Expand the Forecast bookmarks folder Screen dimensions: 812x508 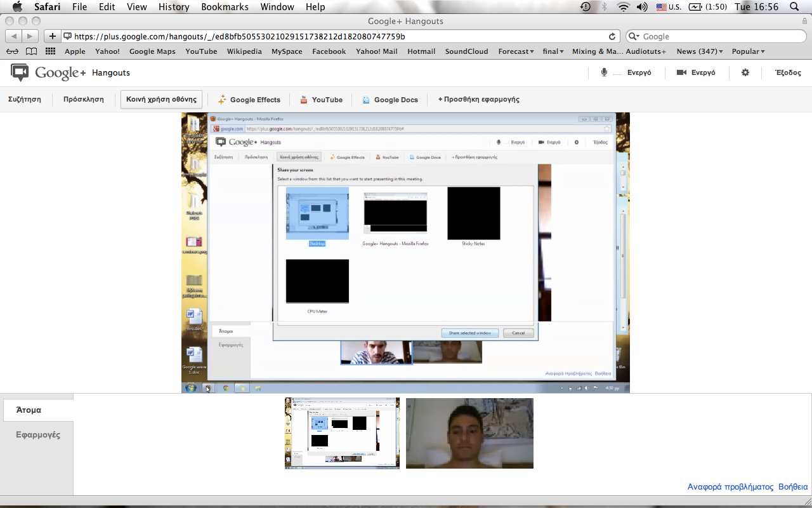coord(516,51)
